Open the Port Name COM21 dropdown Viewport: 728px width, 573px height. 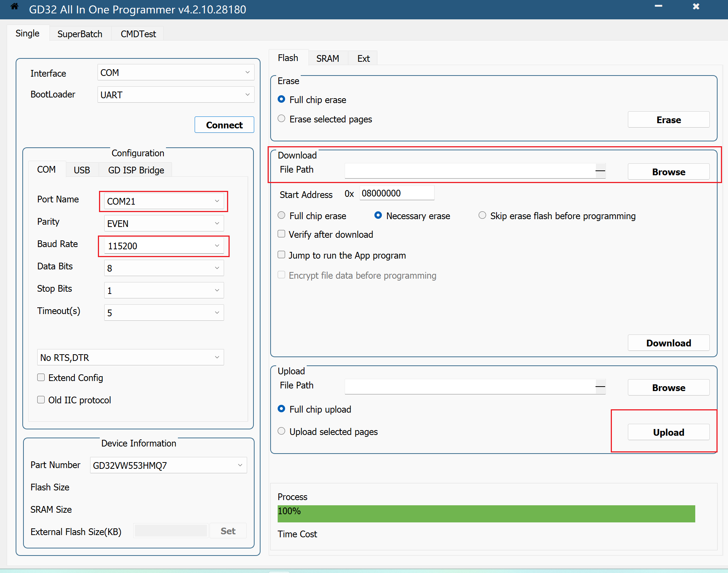pos(217,201)
